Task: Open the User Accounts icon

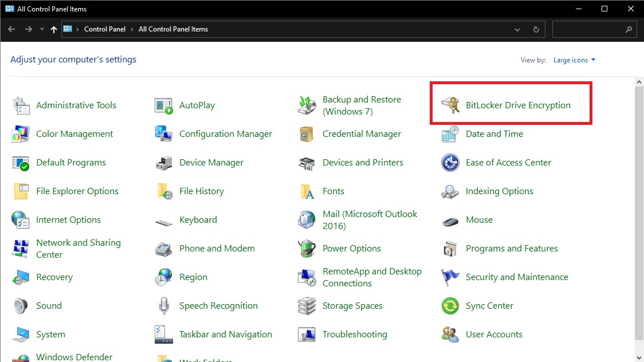Action: pos(450,335)
